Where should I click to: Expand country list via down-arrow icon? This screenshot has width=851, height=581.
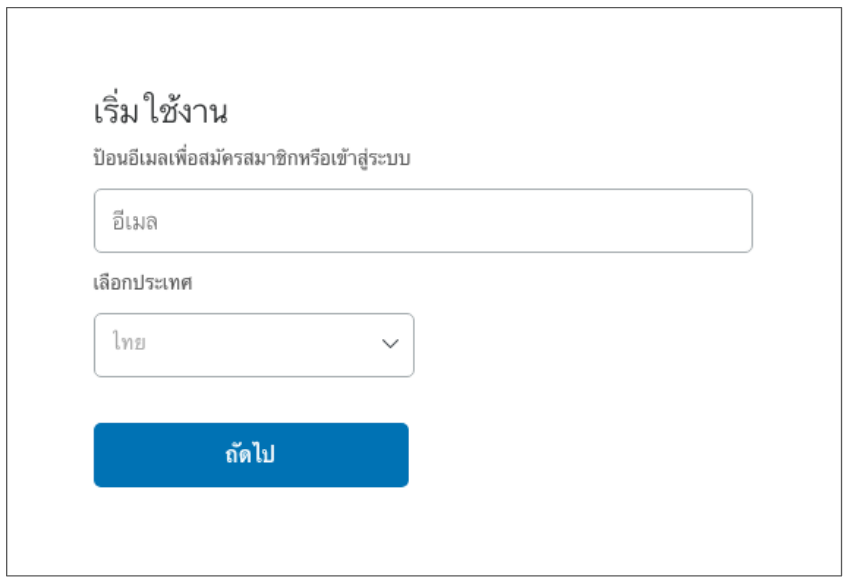pos(390,343)
